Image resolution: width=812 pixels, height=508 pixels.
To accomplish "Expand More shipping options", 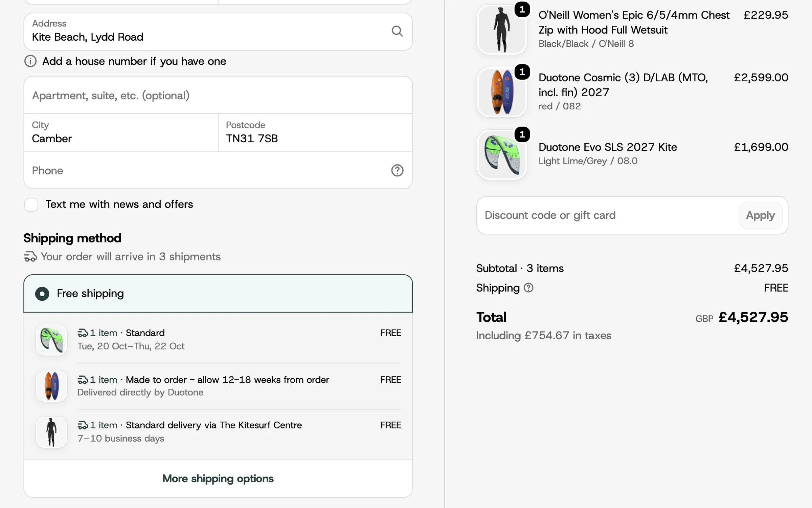I will (x=218, y=479).
